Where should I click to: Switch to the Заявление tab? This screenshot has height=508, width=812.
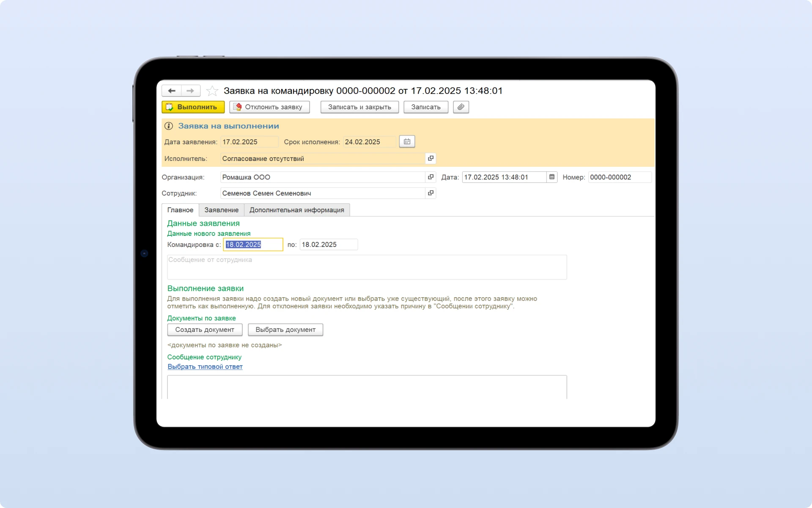click(221, 210)
